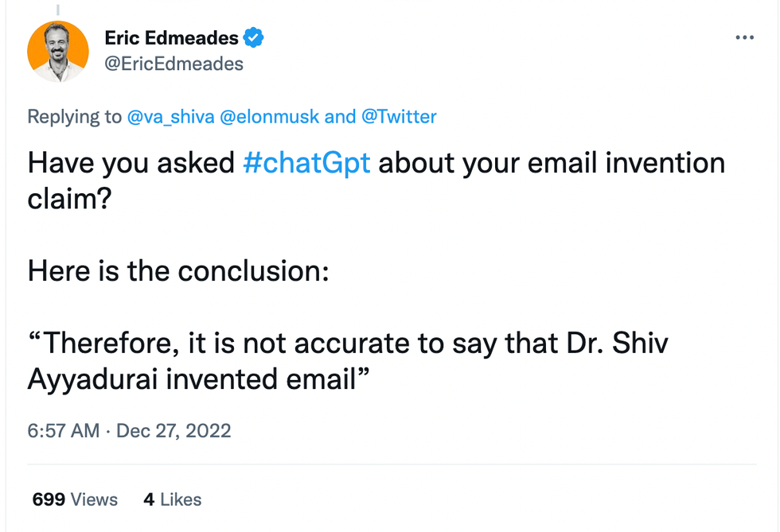Click the 'Here is the conclusion:' line

point(178,271)
